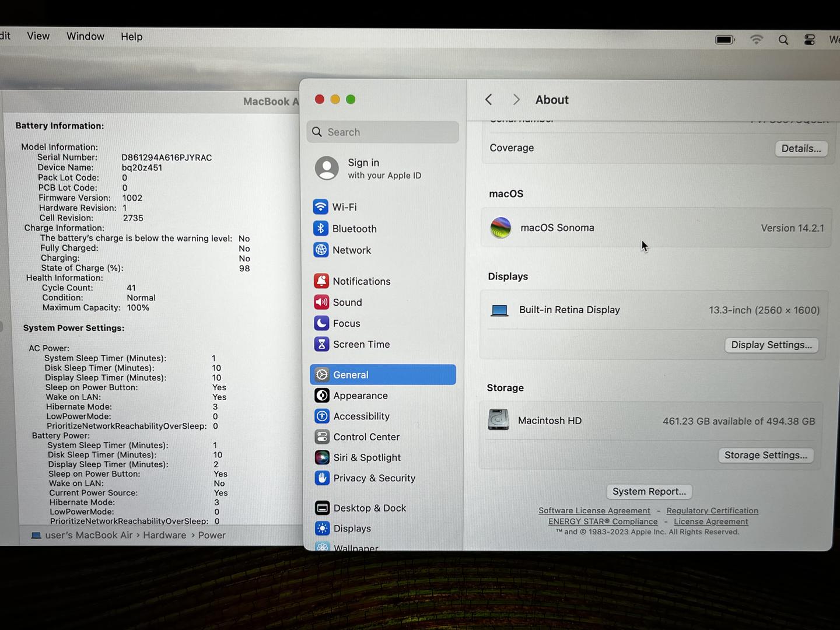Open Storage Settings button
This screenshot has width=840, height=630.
point(766,455)
